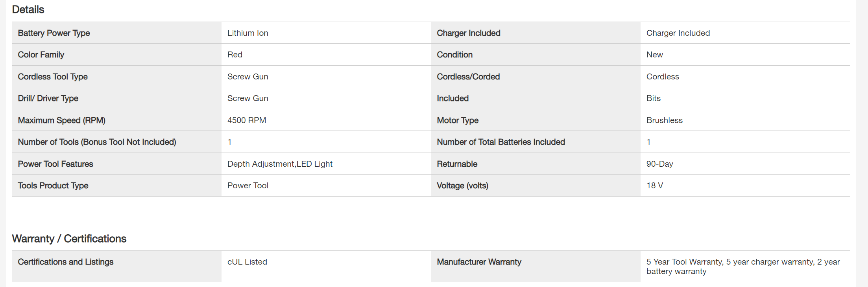Select the Brushless value
Screen dimensions: 868x287
pyautogui.click(x=664, y=120)
